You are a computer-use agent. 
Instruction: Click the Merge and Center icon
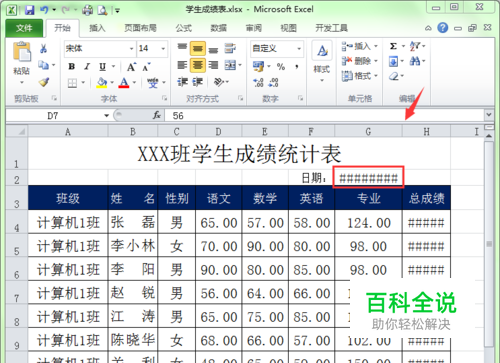click(230, 65)
